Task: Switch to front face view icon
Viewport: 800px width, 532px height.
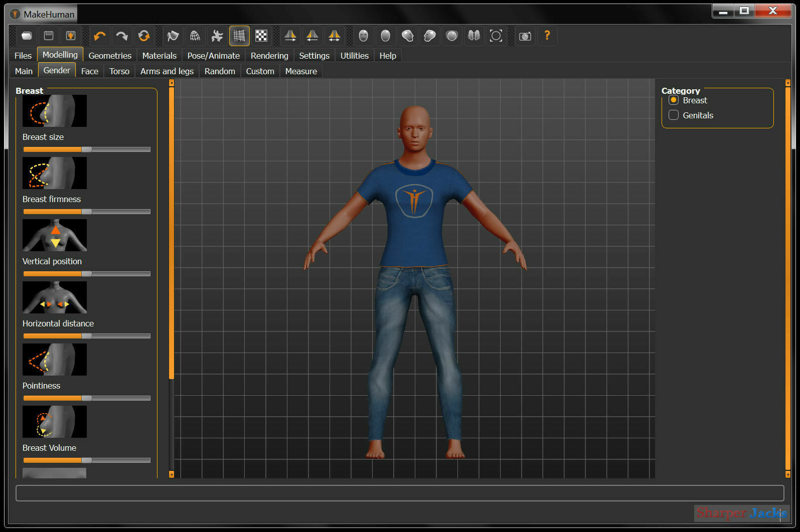Action: pos(364,36)
